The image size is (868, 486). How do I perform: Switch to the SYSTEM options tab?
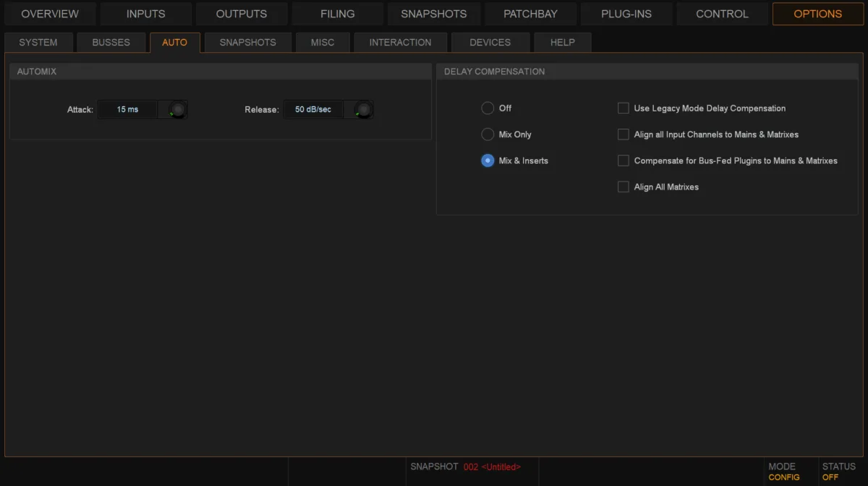click(38, 43)
